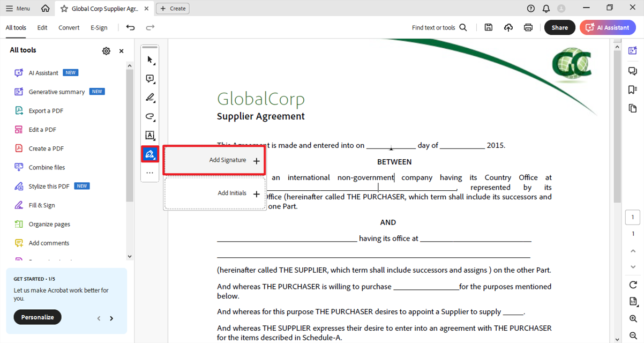Go to the Home icon
This screenshot has width=644, height=343.
(46, 9)
